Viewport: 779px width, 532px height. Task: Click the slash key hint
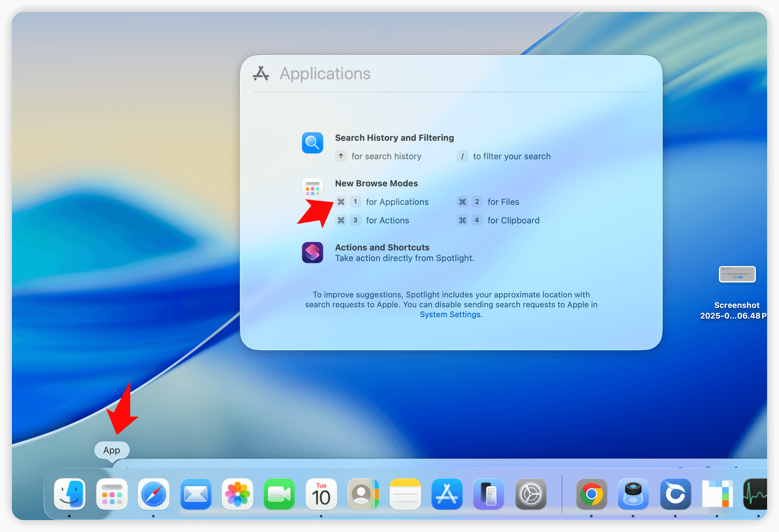click(463, 156)
